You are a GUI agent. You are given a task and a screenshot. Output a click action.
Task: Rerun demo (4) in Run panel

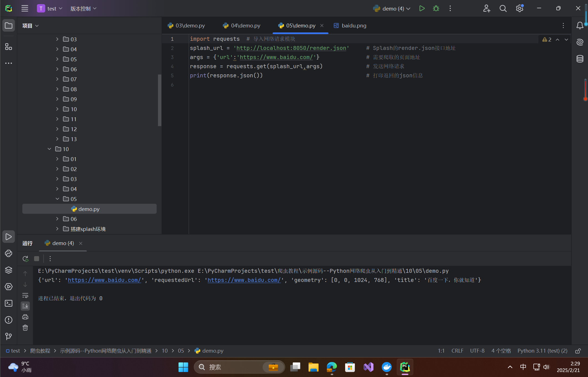point(26,259)
